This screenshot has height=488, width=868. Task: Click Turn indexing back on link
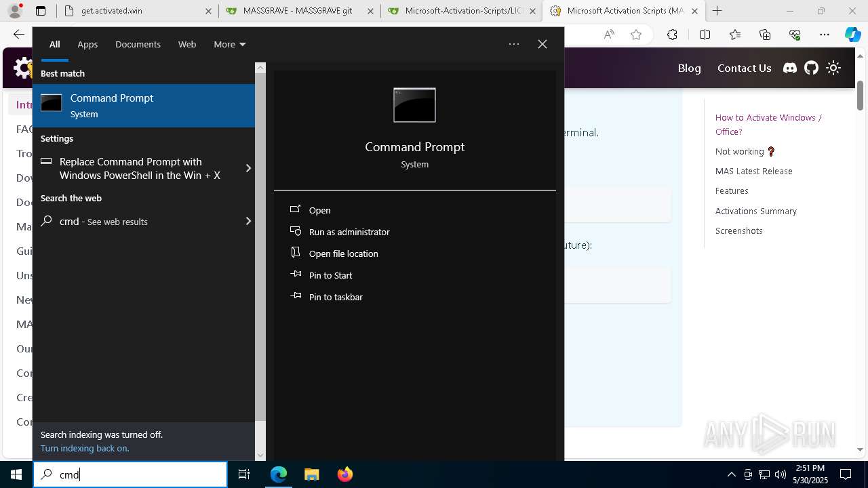coord(85,448)
